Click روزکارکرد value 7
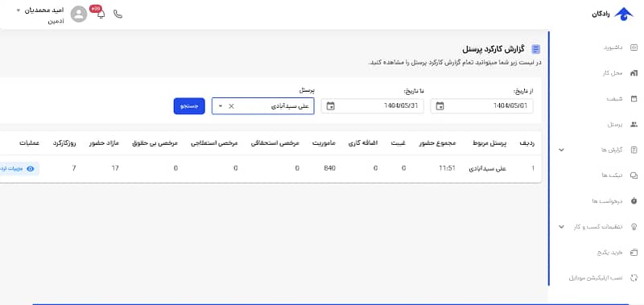The height and width of the screenshot is (305, 644). pyautogui.click(x=74, y=168)
